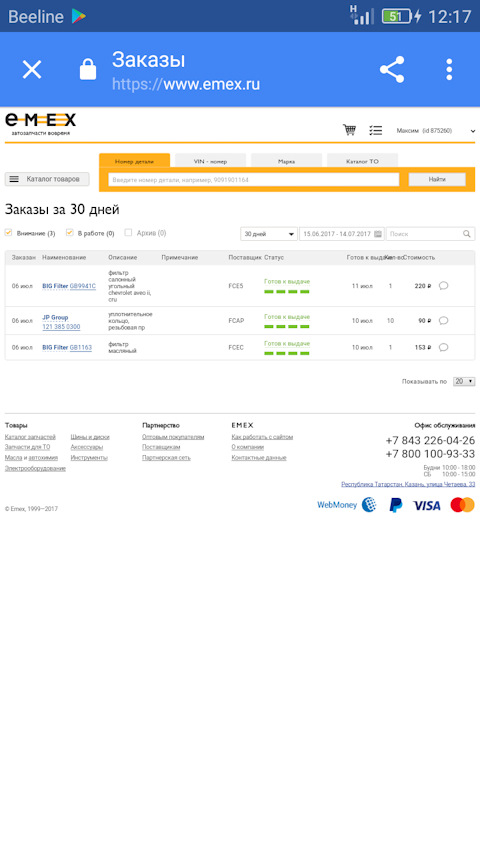Select the Номер детали tab

click(x=134, y=161)
